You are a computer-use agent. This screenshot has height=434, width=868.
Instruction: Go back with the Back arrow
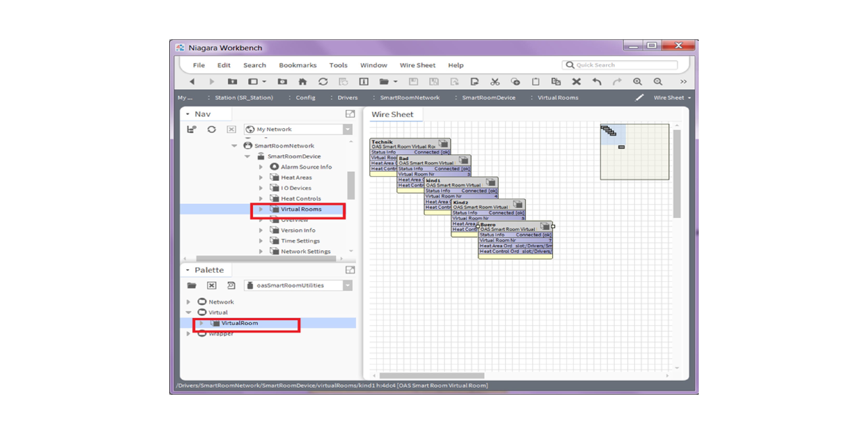[x=192, y=81]
